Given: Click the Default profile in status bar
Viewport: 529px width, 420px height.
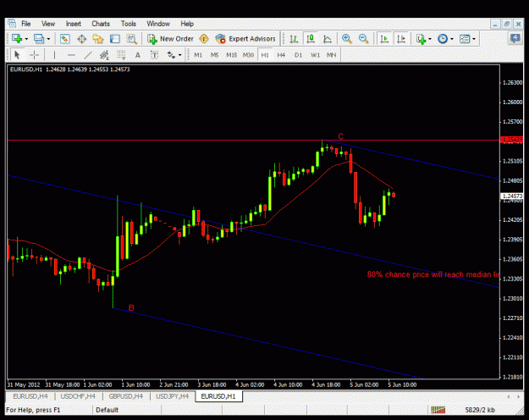Looking at the screenshot, I should click(107, 410).
